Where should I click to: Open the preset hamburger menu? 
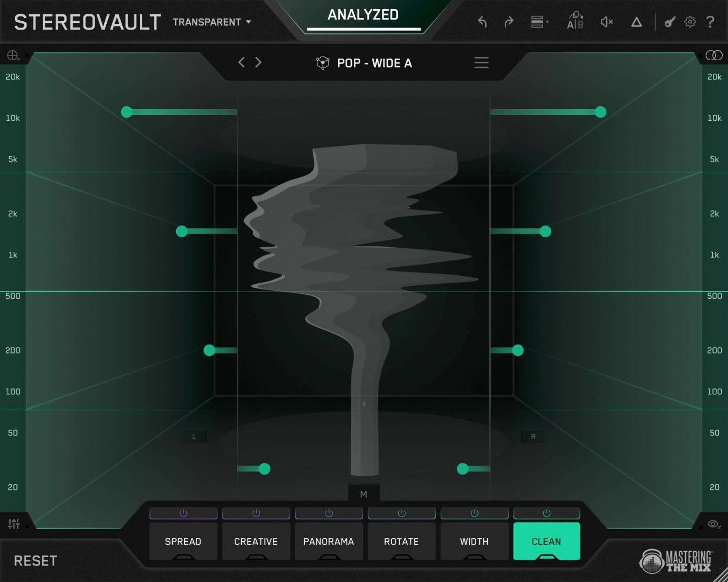tap(481, 63)
